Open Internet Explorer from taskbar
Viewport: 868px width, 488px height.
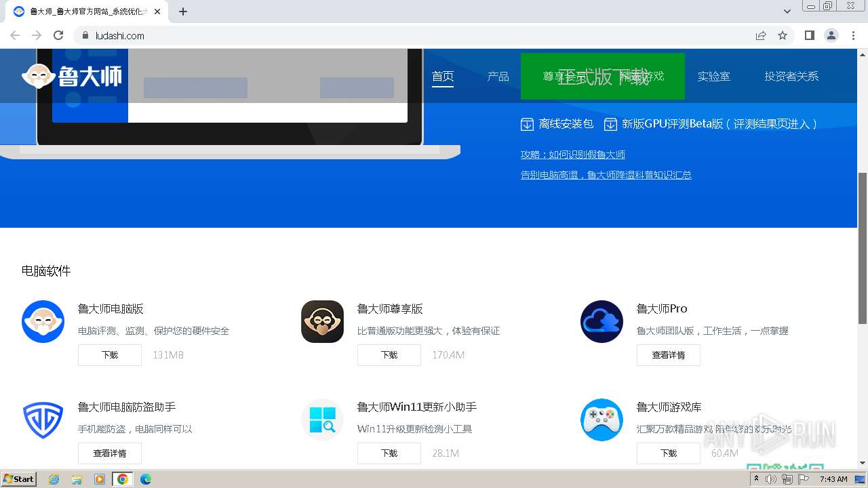54,479
